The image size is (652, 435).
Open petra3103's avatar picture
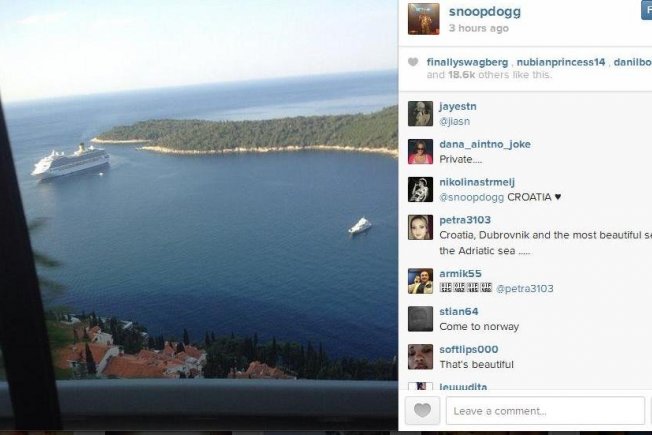point(420,227)
